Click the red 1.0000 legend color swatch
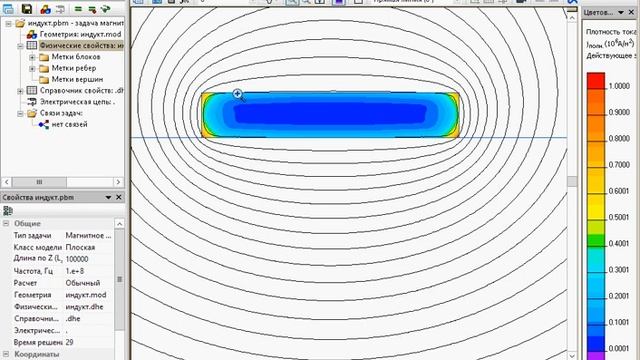Screen dimensions: 640x360 pos(596,81)
